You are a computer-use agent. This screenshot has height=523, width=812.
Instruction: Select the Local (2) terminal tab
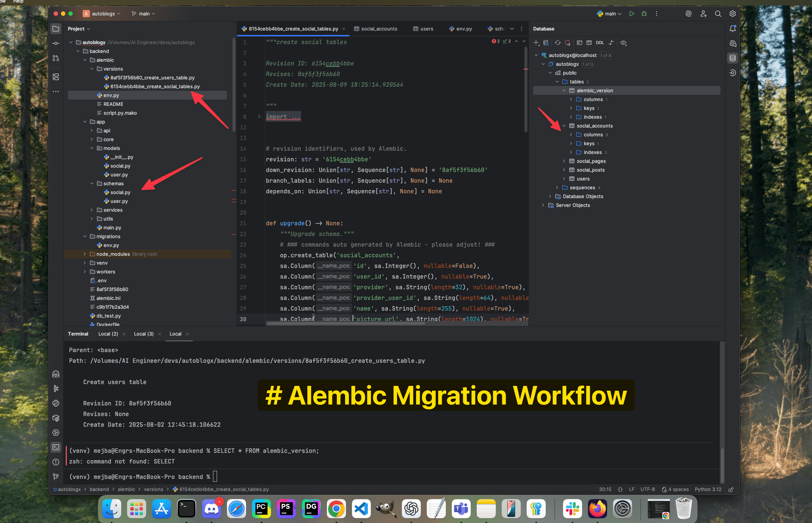pos(108,334)
